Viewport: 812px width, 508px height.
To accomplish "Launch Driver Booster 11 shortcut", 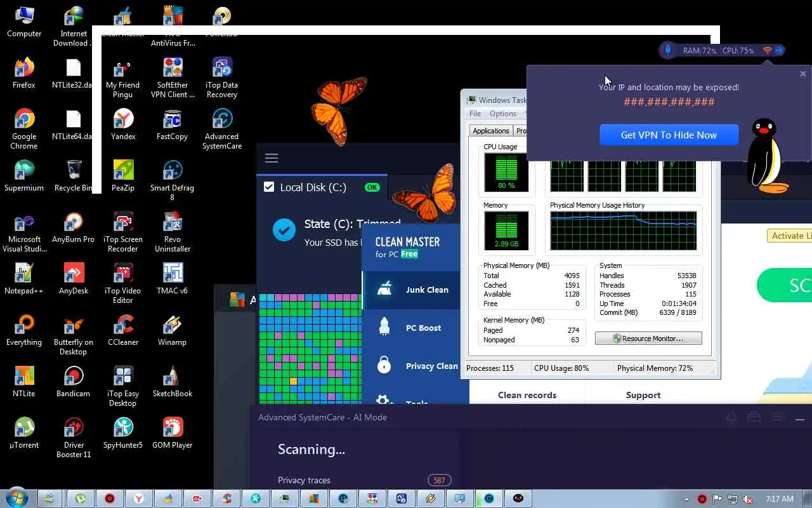I will [74, 438].
